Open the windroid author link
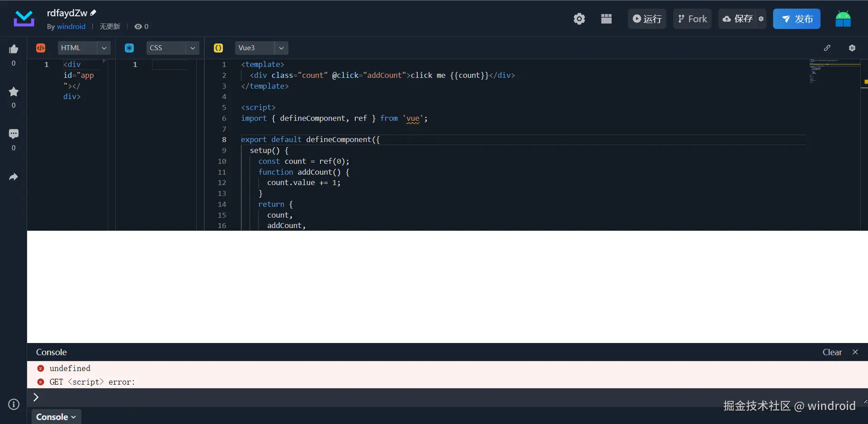The height and width of the screenshot is (424, 868). click(71, 27)
